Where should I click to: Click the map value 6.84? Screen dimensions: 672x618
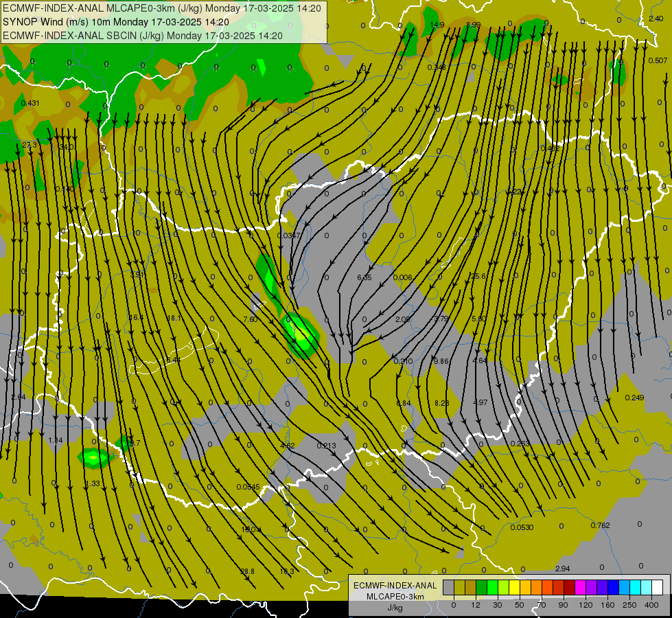[404, 403]
